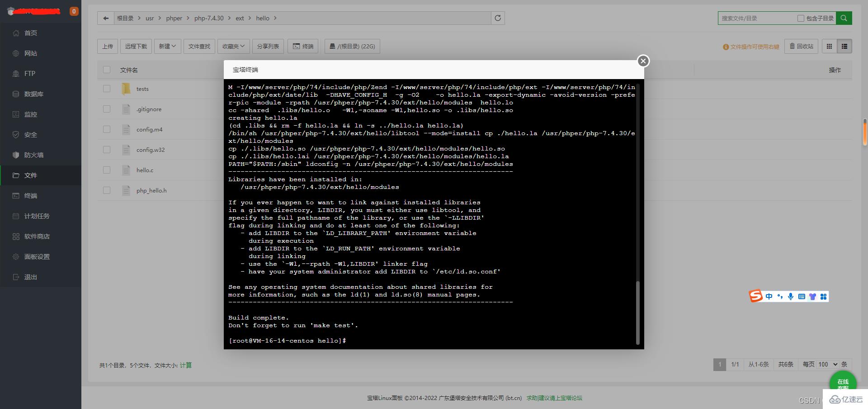
Task: Open 软件商店 software store
Action: (x=37, y=236)
